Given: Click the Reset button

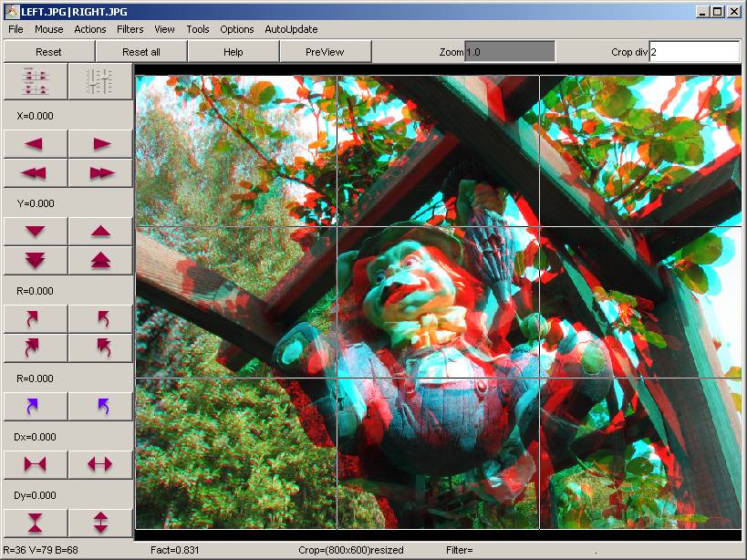Looking at the screenshot, I should coord(48,52).
